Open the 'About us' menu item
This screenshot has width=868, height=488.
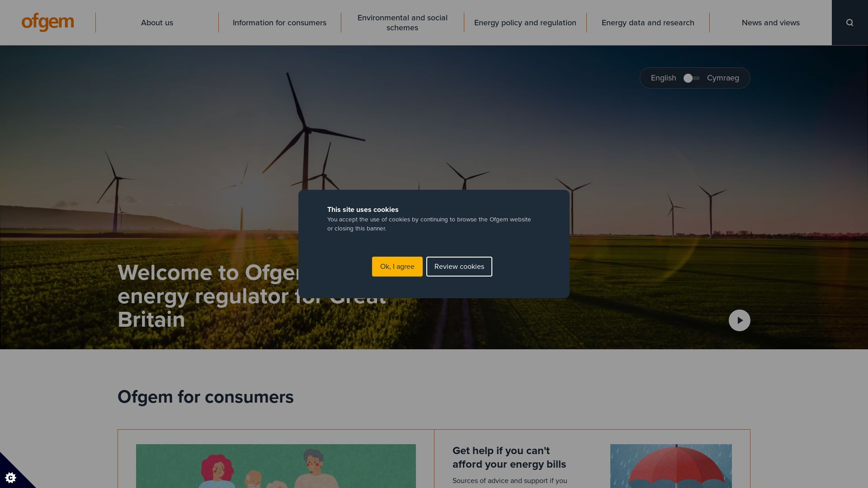point(157,23)
